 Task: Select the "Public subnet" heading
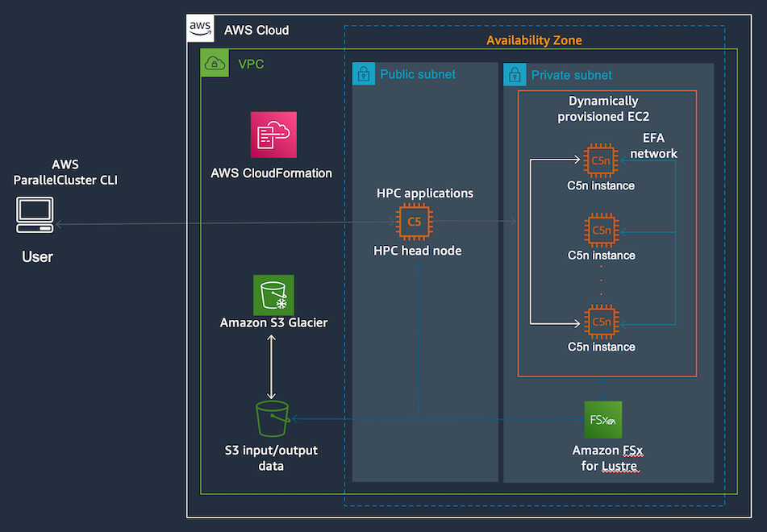point(418,74)
